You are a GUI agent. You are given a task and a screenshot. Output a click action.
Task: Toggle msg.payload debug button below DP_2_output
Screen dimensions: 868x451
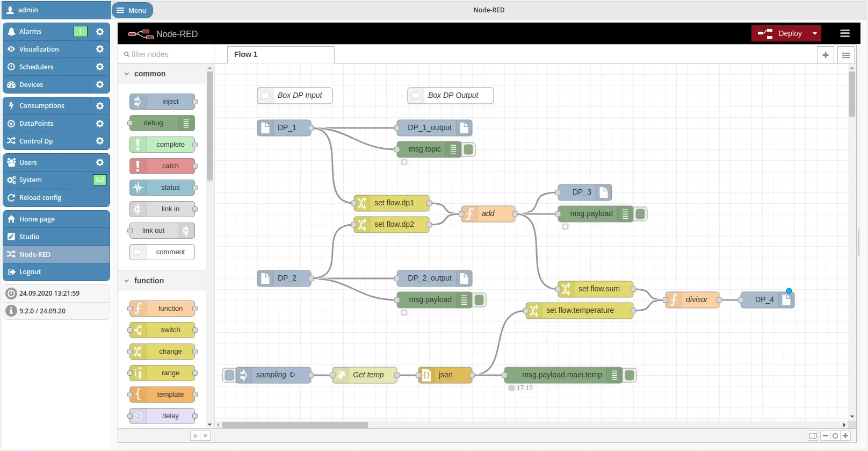tap(479, 300)
